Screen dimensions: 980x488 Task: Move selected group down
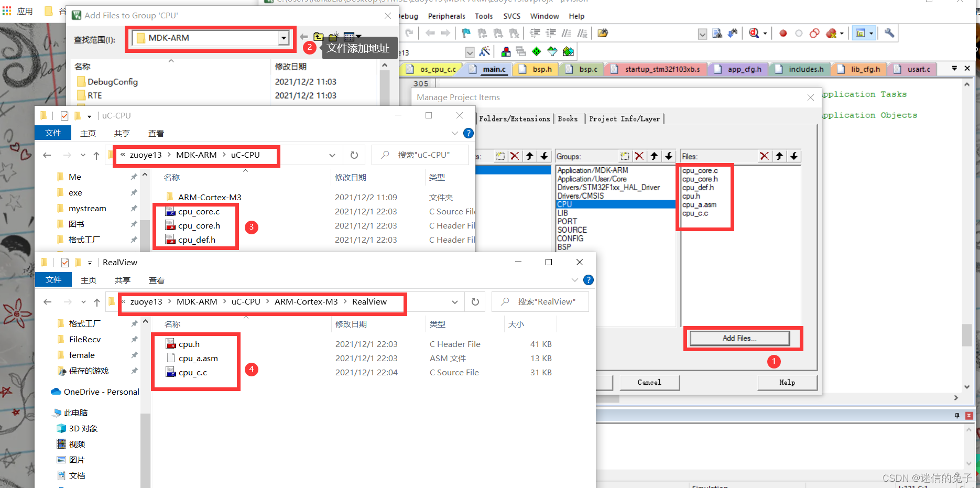pos(669,156)
